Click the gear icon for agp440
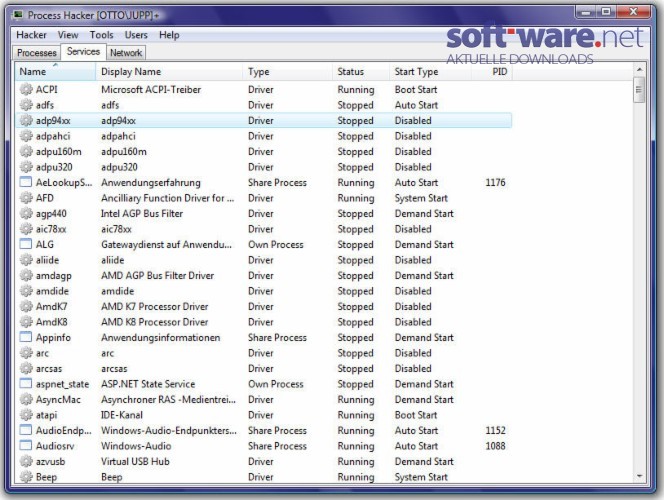Screen dimensions: 664x500 [26, 213]
